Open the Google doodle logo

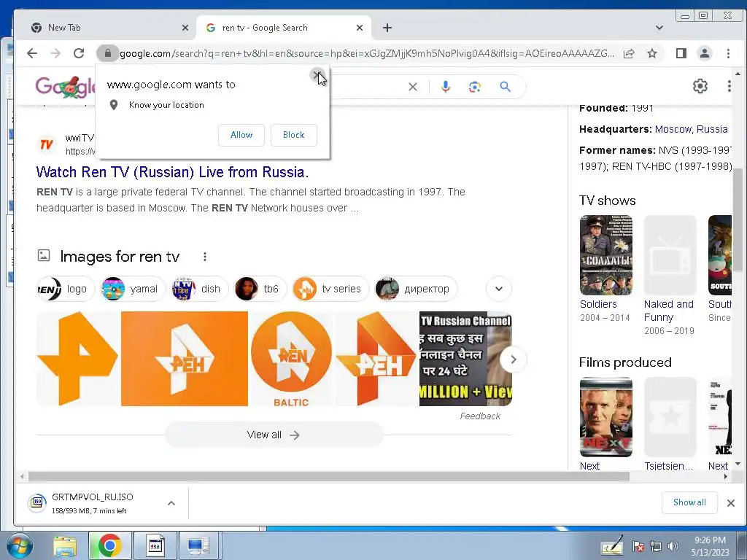(66, 87)
